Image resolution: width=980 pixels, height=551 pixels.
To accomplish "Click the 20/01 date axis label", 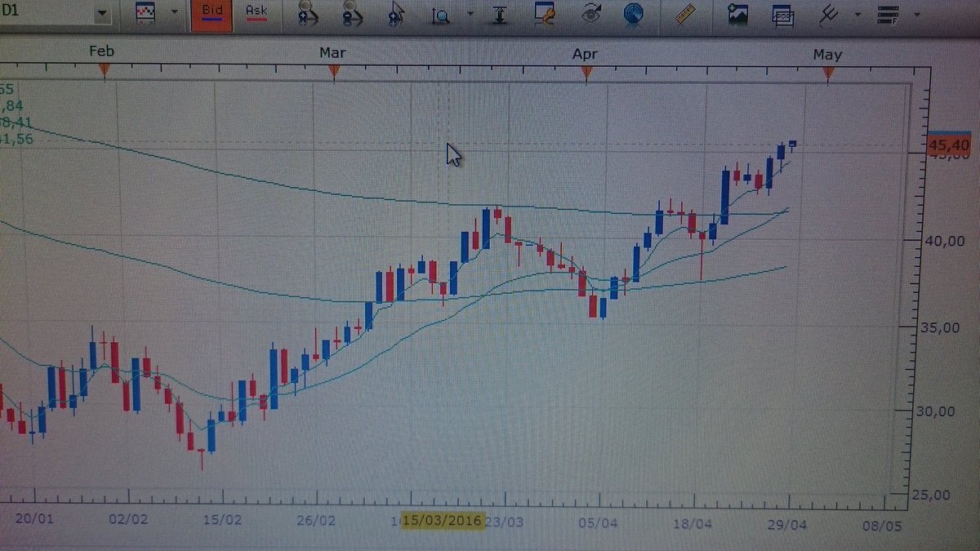I will 34,517.
